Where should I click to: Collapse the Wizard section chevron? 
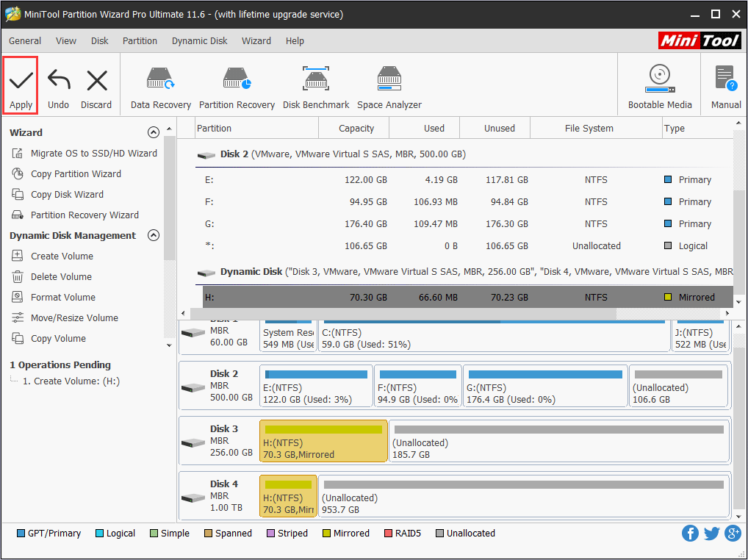[x=154, y=132]
